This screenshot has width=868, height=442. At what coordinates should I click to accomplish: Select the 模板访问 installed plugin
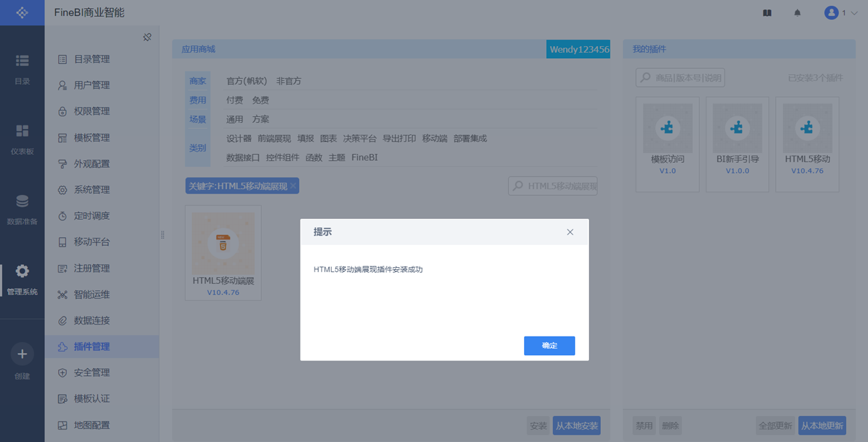(668, 144)
